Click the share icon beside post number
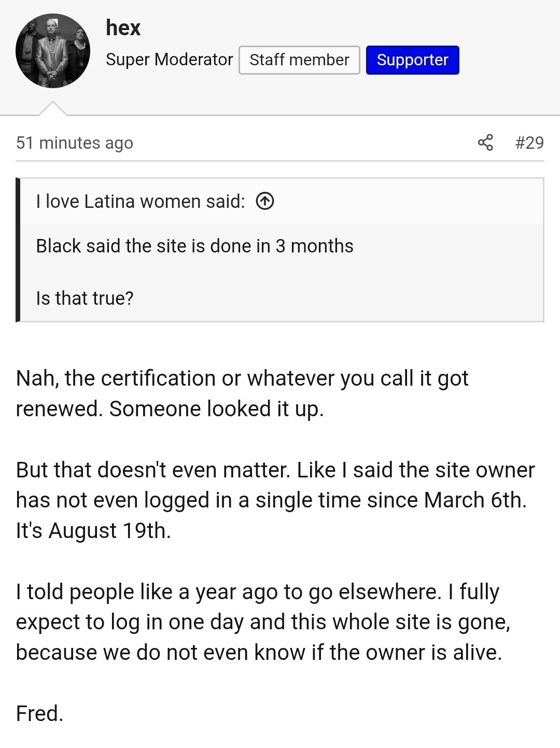Screen dimensions: 560x748 485,143
